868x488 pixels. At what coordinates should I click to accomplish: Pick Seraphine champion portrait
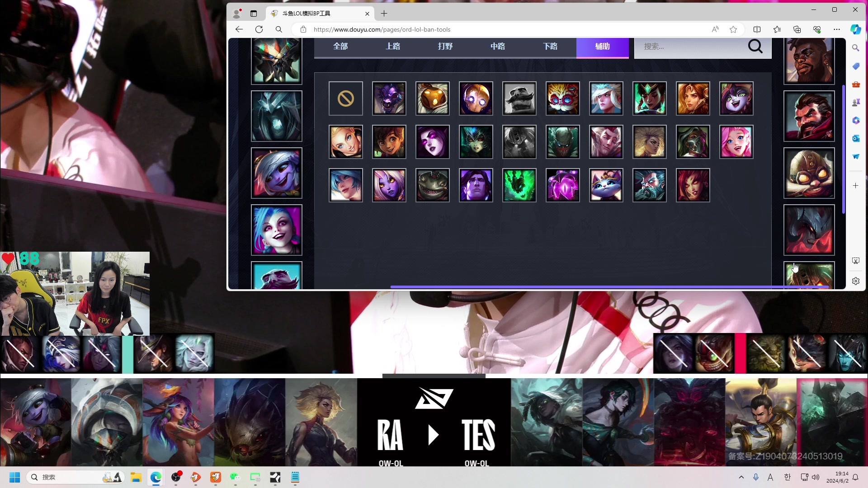(736, 142)
